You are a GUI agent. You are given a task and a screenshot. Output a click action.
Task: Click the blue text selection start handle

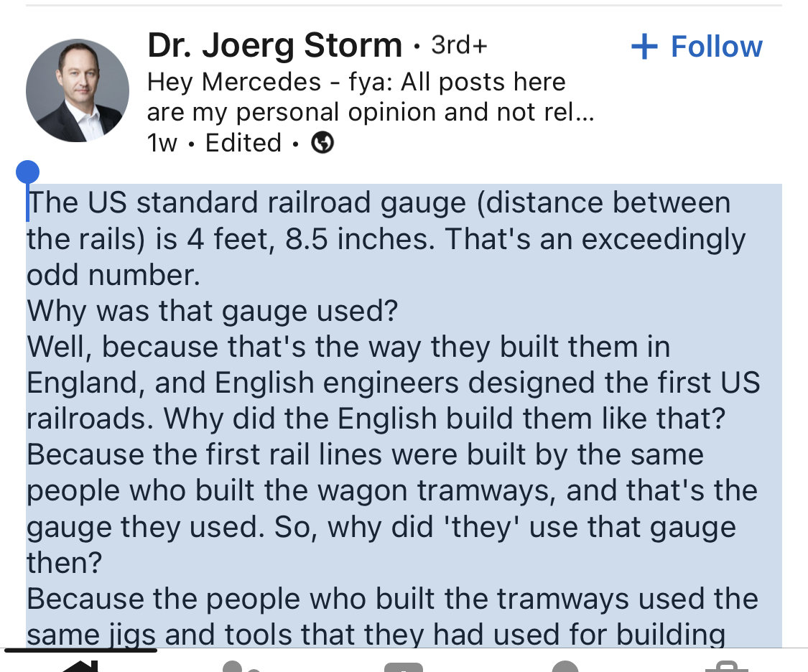[28, 172]
